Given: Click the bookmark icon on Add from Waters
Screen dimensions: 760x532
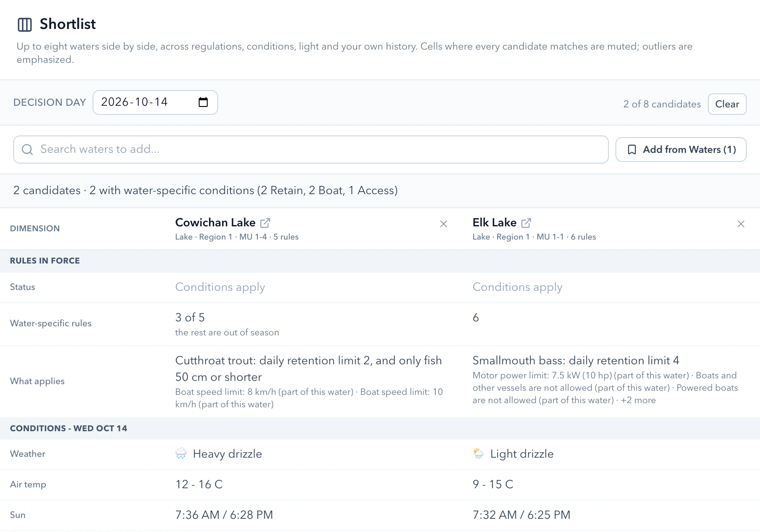Looking at the screenshot, I should click(x=632, y=150).
